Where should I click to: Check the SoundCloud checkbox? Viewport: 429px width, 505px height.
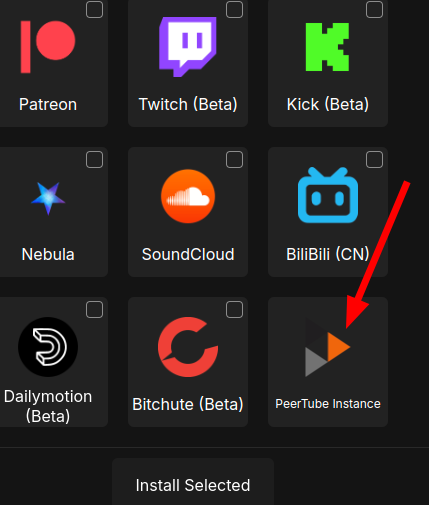[x=234, y=160]
